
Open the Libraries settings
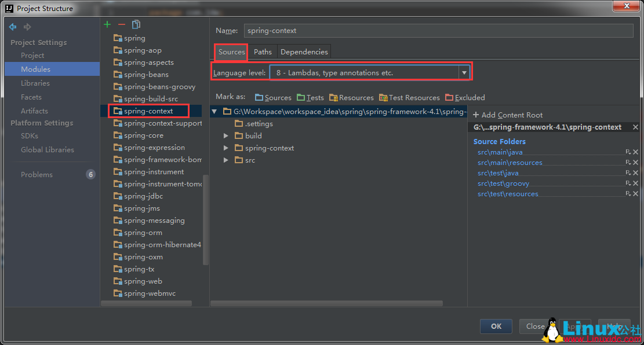(x=35, y=83)
